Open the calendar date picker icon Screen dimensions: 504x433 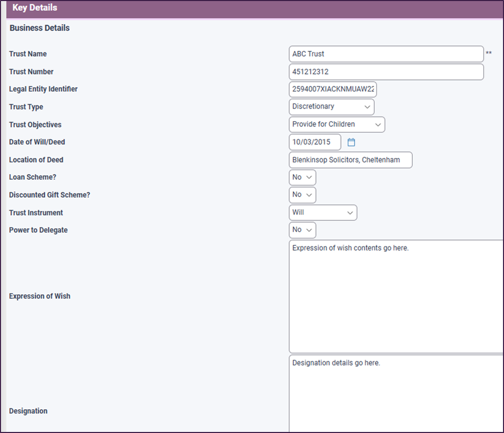tap(352, 142)
